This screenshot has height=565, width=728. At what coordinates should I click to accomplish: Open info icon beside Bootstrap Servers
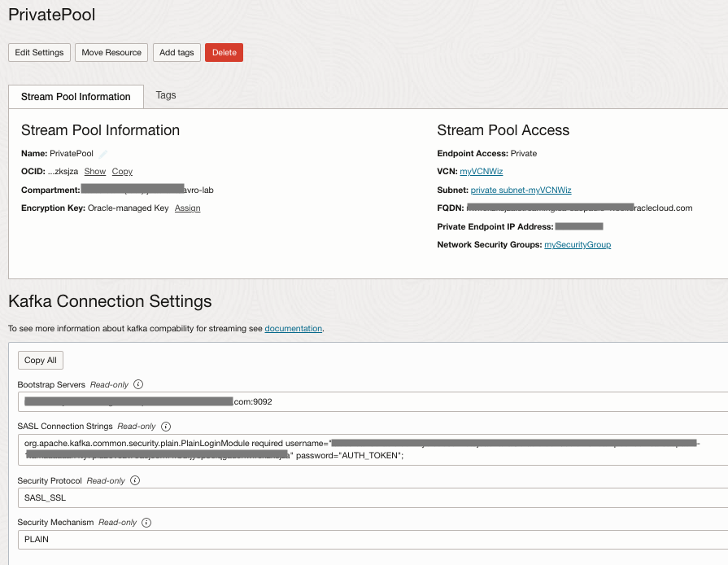point(138,384)
